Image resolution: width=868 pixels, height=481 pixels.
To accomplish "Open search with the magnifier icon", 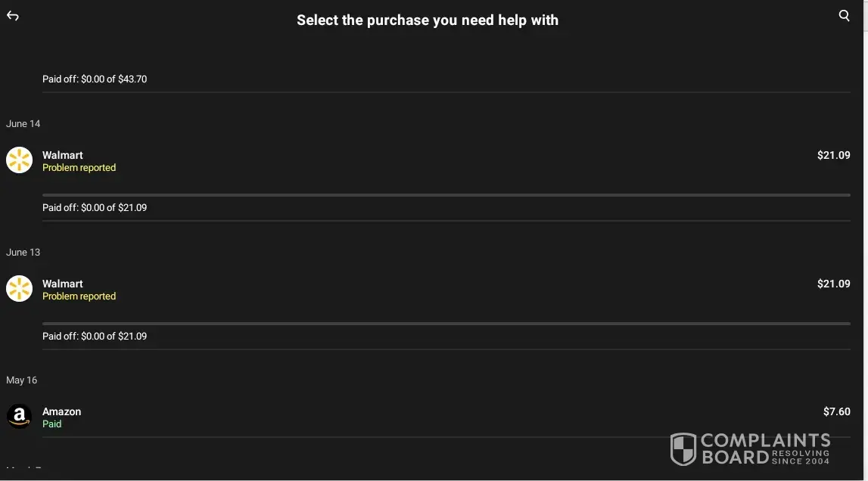I will (845, 16).
